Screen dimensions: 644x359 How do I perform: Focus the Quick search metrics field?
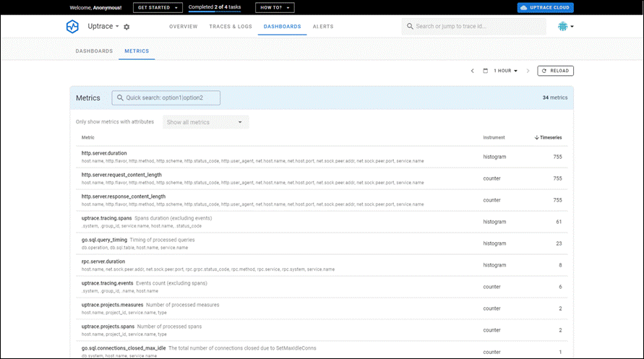coord(166,98)
